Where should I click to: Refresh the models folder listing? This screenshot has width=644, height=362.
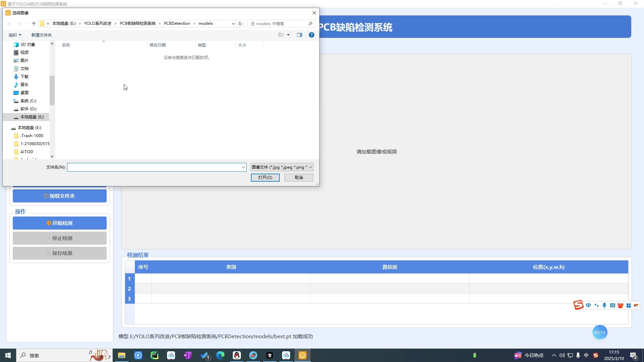240,23
